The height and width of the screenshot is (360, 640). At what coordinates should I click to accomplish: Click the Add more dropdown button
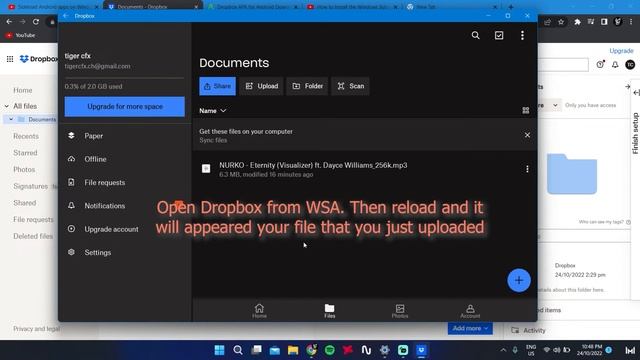(x=470, y=328)
